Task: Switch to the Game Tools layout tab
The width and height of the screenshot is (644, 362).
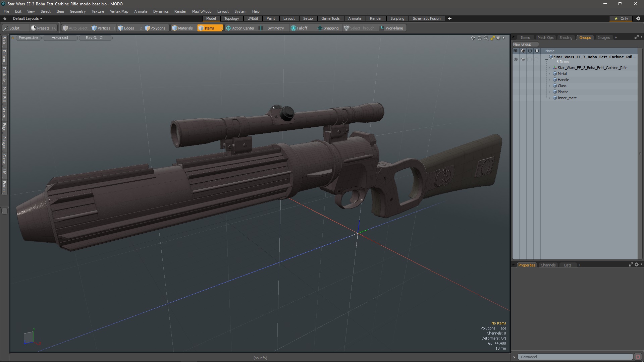Action: pyautogui.click(x=330, y=18)
